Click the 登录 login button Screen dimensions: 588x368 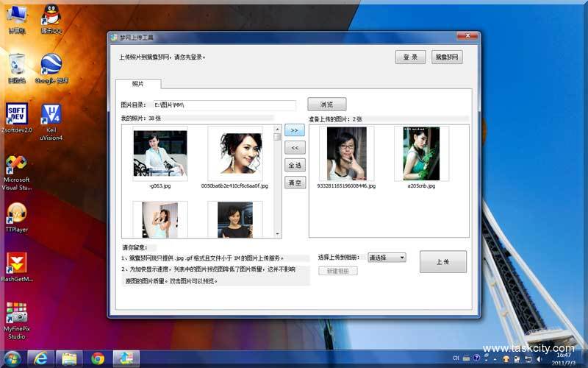point(411,57)
